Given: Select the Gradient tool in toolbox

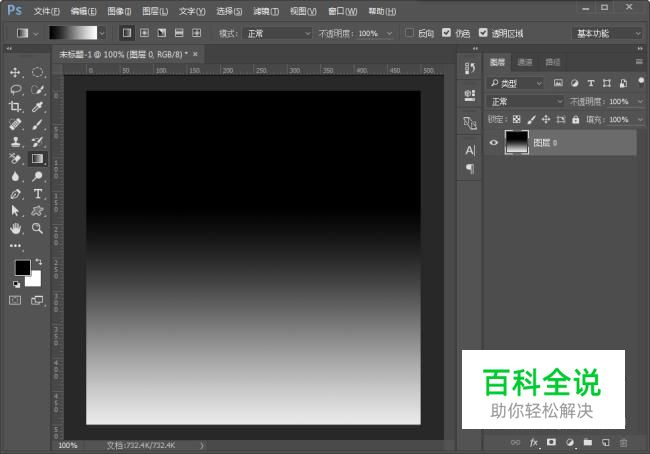Looking at the screenshot, I should pos(37,159).
